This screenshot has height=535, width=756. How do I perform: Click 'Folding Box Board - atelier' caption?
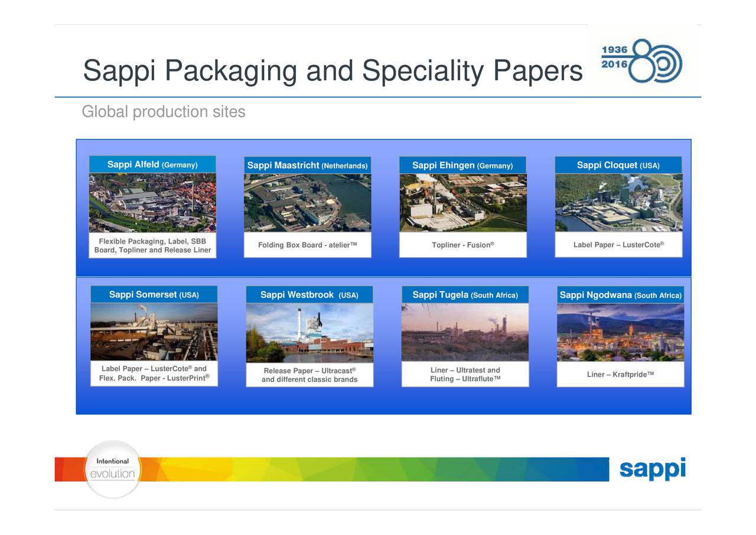[308, 245]
